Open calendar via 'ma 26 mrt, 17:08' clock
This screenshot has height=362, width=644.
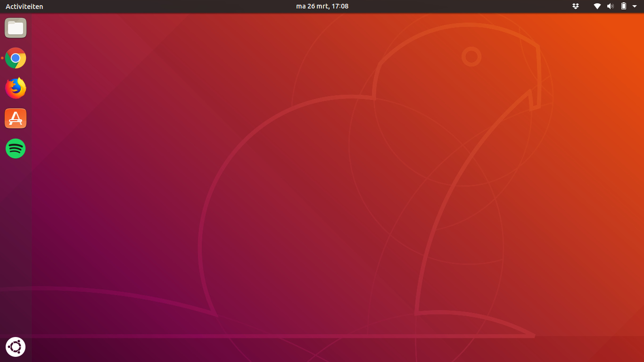(x=322, y=6)
